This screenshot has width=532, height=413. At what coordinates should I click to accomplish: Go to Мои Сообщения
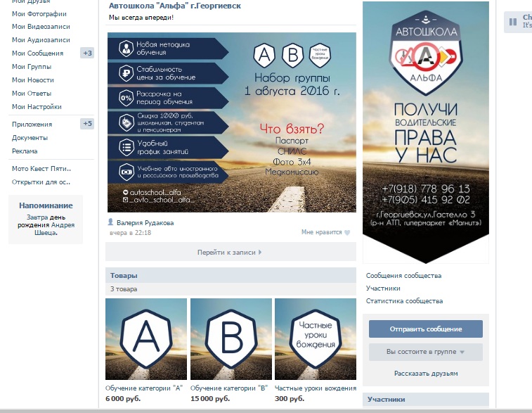click(37, 53)
